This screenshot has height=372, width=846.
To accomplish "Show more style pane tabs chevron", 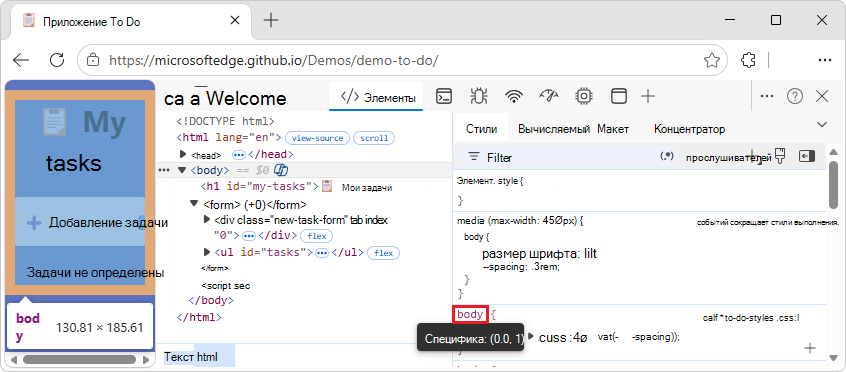I will pyautogui.click(x=822, y=125).
